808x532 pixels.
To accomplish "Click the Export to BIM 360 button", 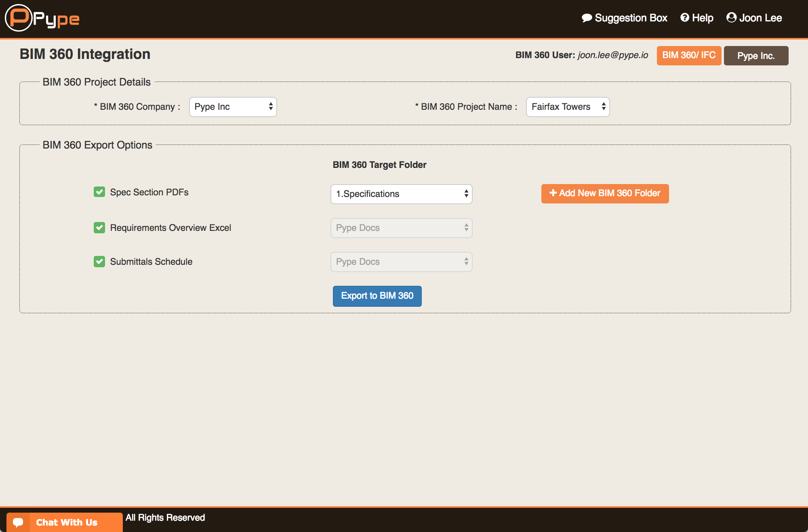I will tap(377, 296).
